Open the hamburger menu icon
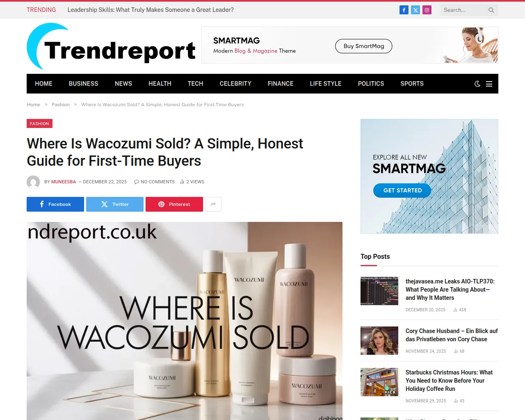This screenshot has width=525, height=420. [489, 84]
